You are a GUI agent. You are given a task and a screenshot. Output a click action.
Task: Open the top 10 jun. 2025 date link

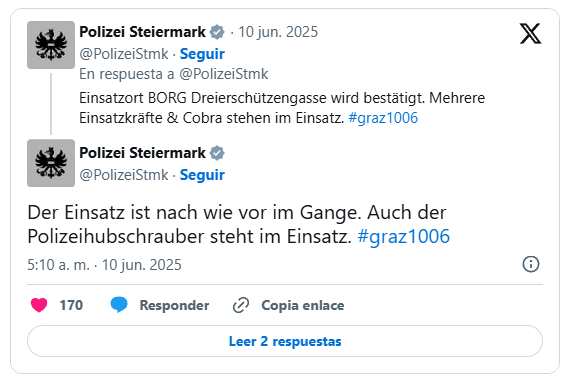(x=278, y=32)
